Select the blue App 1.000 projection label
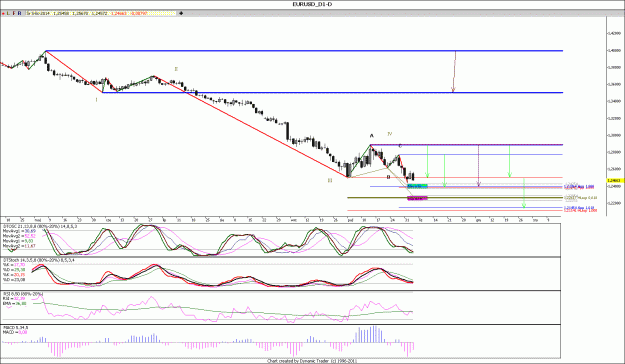Viewport: 625px width, 364px height. click(x=580, y=187)
